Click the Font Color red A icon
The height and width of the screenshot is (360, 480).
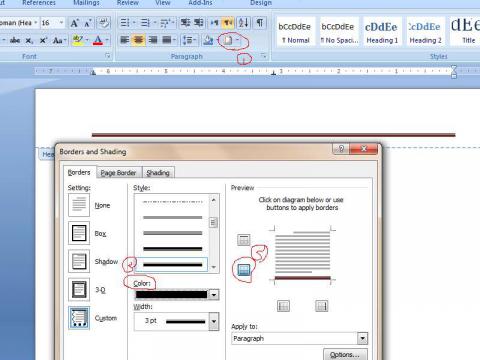click(98, 40)
